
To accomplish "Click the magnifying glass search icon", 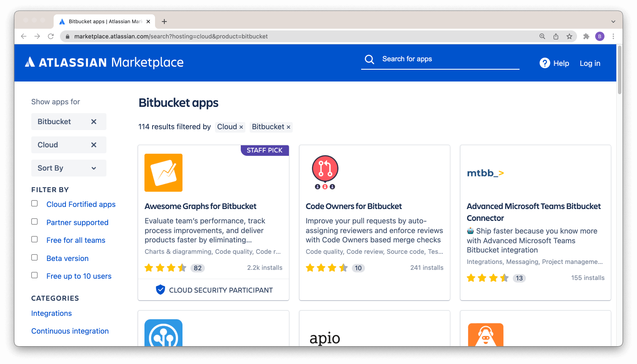I will 369,59.
